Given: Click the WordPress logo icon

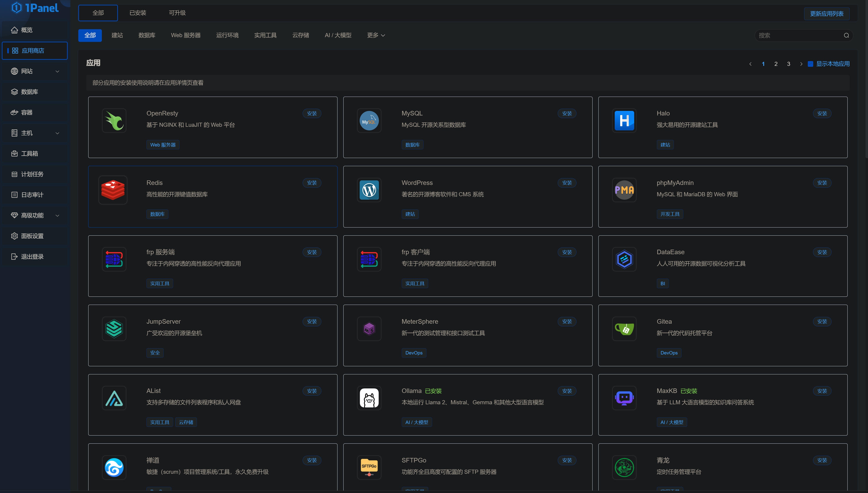Looking at the screenshot, I should pyautogui.click(x=369, y=190).
